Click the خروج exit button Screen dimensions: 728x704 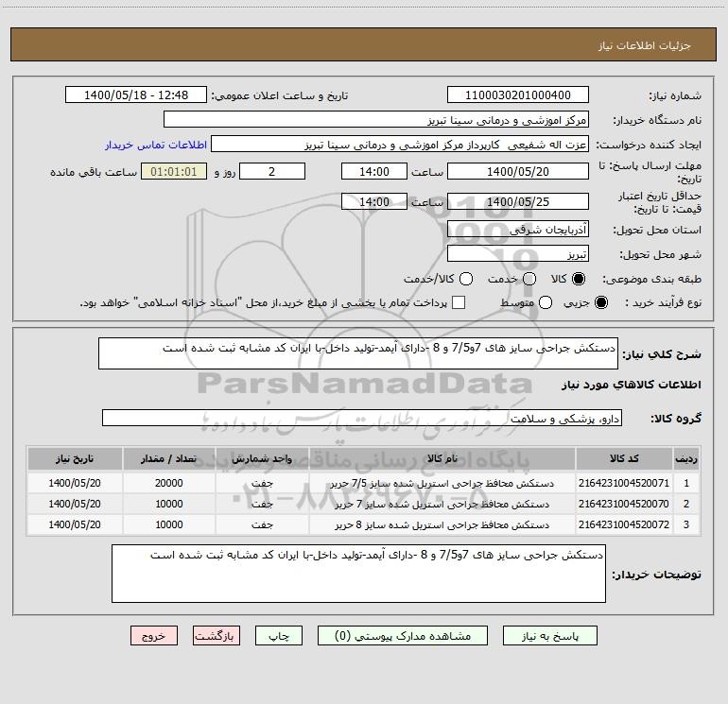tap(154, 636)
